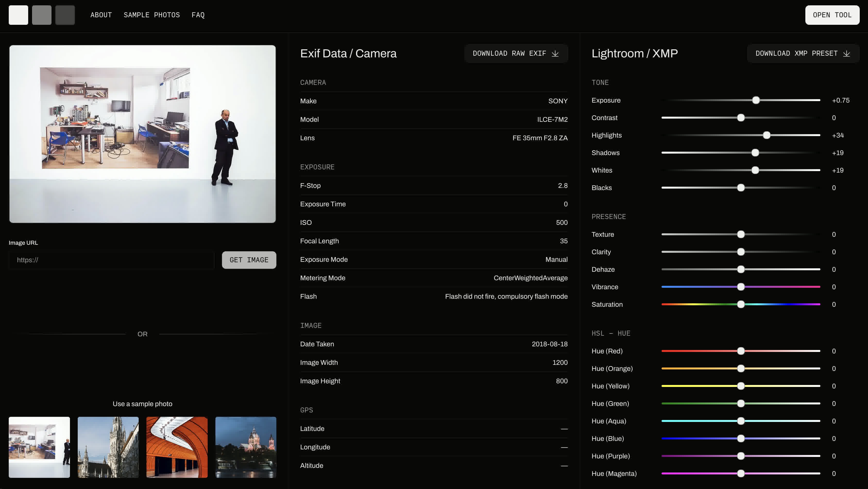Select the gothic town hall sample photo
The image size is (868, 489).
click(x=108, y=447)
